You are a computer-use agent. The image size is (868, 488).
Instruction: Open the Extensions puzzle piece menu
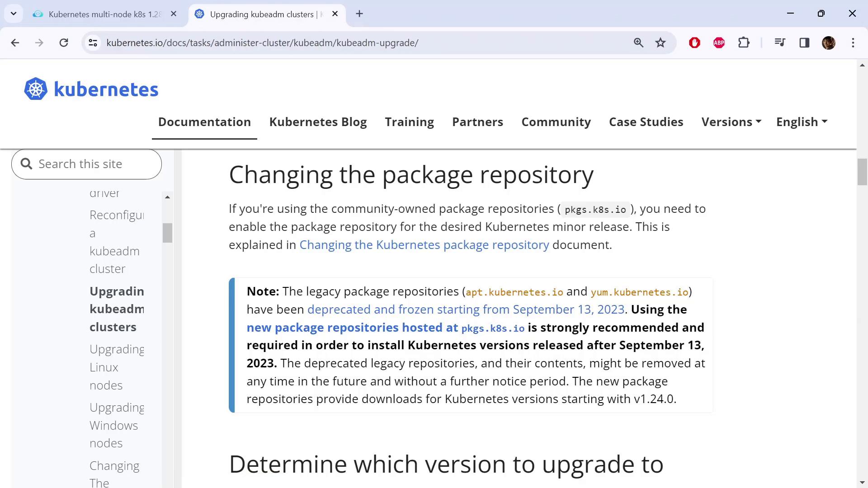coord(744,43)
